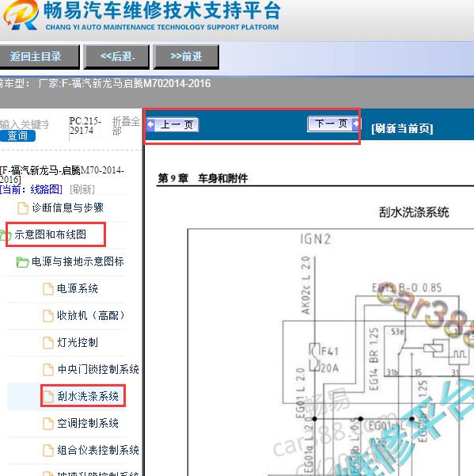
Task: Click the IGN2 label in the wiring diagram
Action: 316,239
